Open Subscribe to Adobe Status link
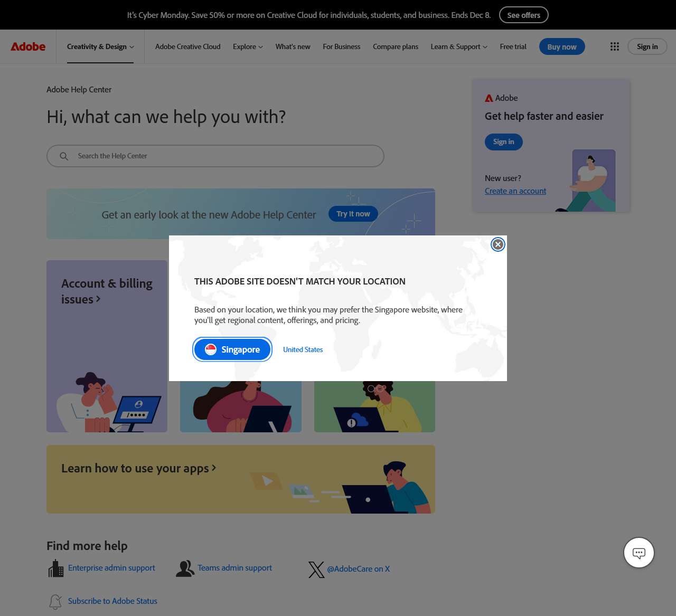Screen dimensions: 676x616 click(x=112, y=601)
